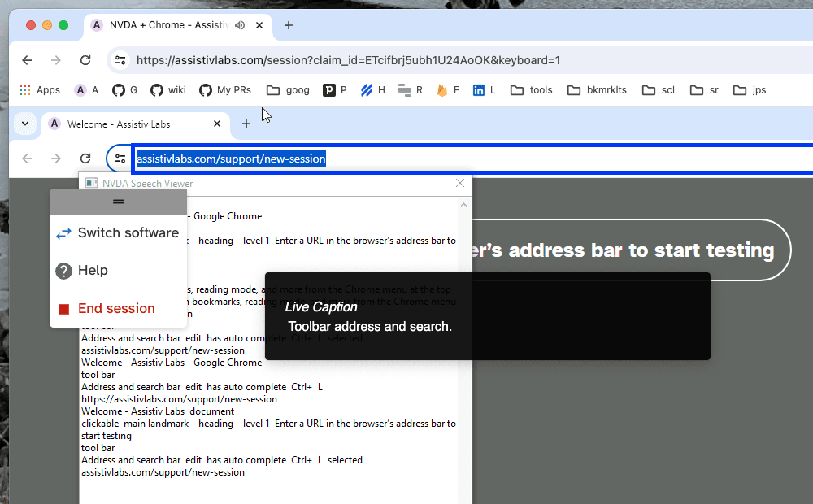Open Help from the session menu

coord(93,271)
